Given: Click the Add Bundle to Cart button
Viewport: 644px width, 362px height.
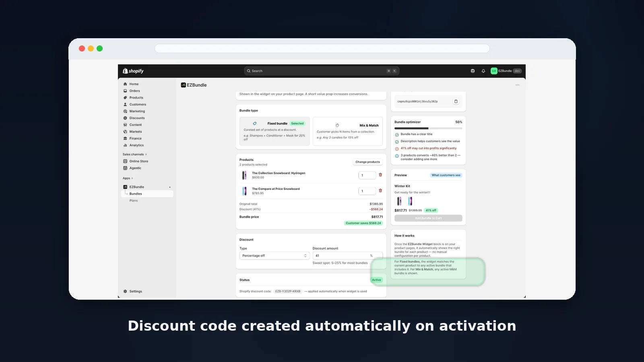Looking at the screenshot, I should pyautogui.click(x=428, y=218).
